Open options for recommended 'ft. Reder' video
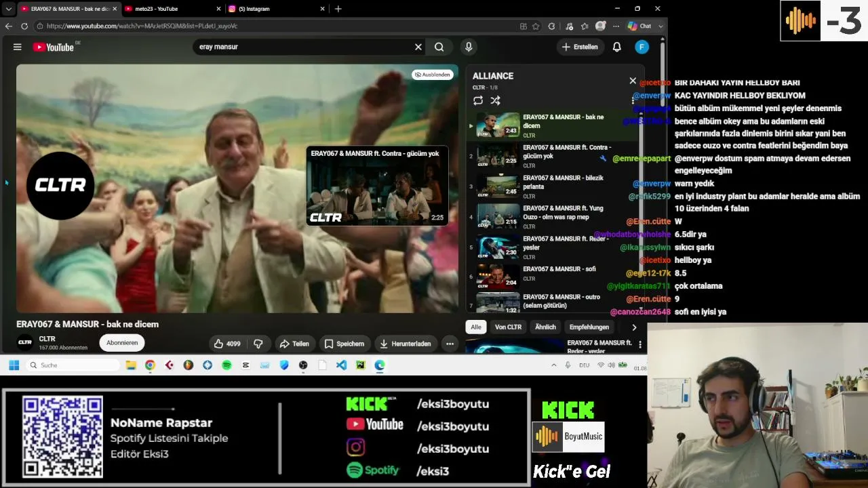Viewport: 868px width, 488px height. pyautogui.click(x=640, y=344)
